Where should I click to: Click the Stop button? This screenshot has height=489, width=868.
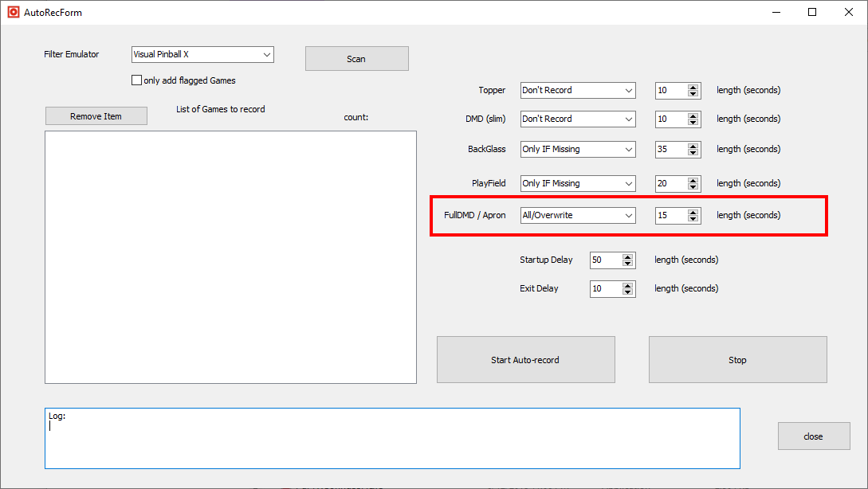coord(737,360)
